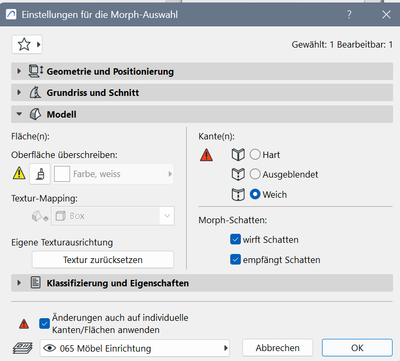Click the red warning triangle beside Änderungen checkbox
The height and width of the screenshot is (361, 400).
24,324
